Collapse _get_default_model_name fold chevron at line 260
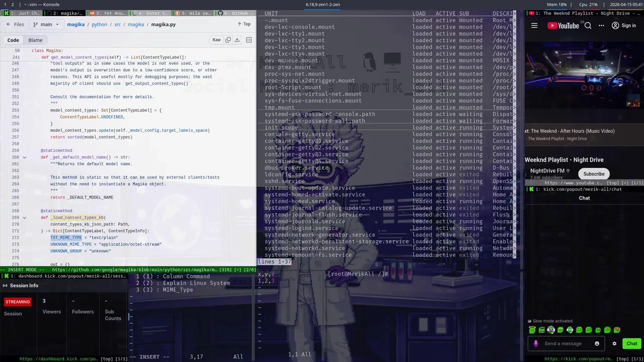Image resolution: width=644 pixels, height=362 pixels. click(24, 157)
